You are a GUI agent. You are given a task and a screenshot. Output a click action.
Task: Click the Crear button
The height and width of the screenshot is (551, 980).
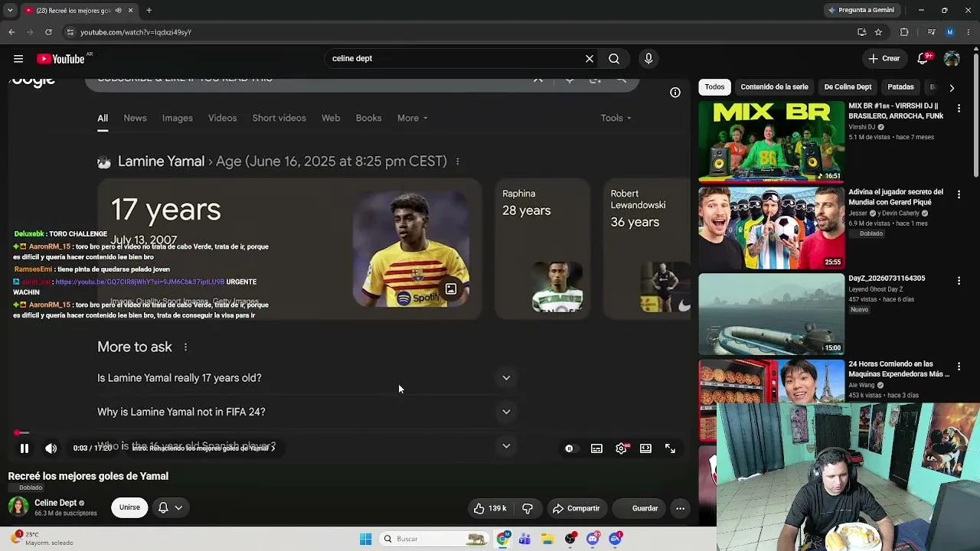pyautogui.click(x=884, y=59)
